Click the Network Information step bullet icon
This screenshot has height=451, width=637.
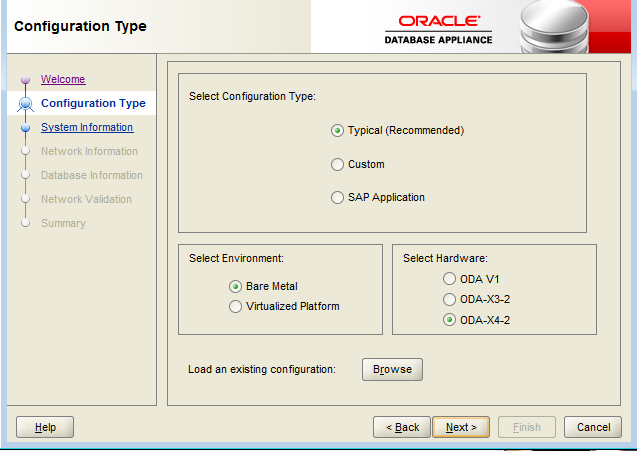26,151
